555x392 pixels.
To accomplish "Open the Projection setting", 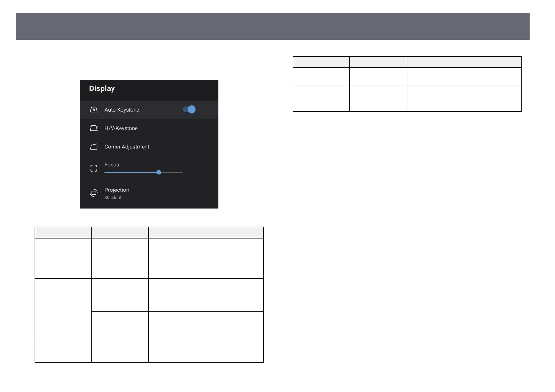I will (x=117, y=190).
